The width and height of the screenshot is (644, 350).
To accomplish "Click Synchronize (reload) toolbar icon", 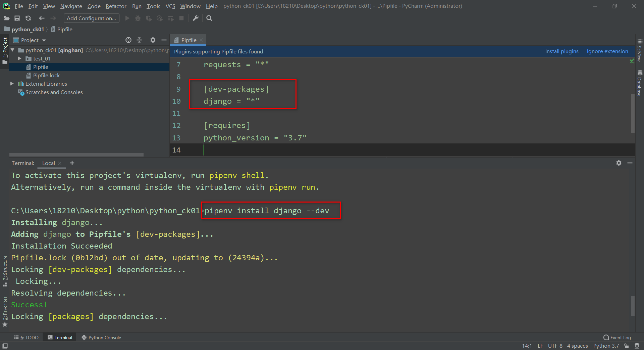I will (28, 18).
